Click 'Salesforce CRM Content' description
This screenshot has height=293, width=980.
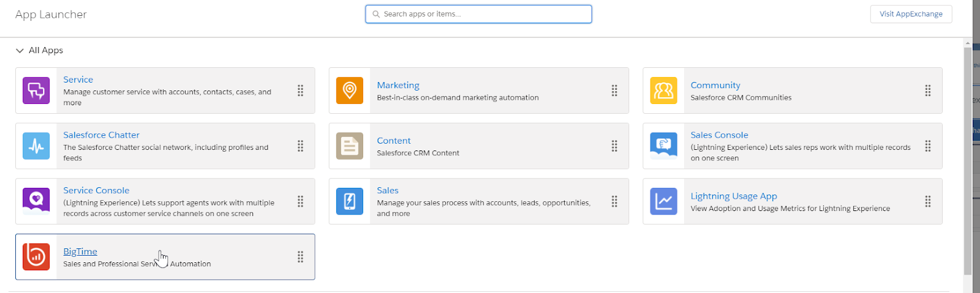(x=418, y=153)
